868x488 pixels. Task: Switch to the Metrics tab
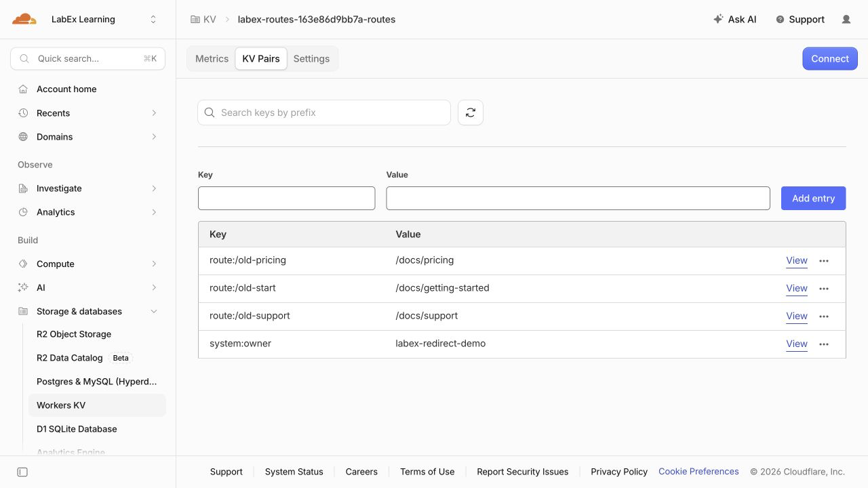pos(212,59)
